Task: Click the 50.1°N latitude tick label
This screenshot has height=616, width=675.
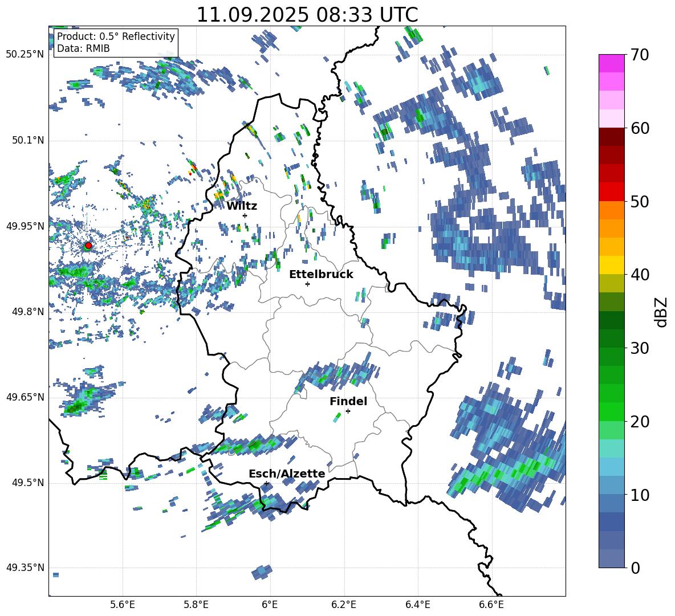Action: pyautogui.click(x=27, y=140)
